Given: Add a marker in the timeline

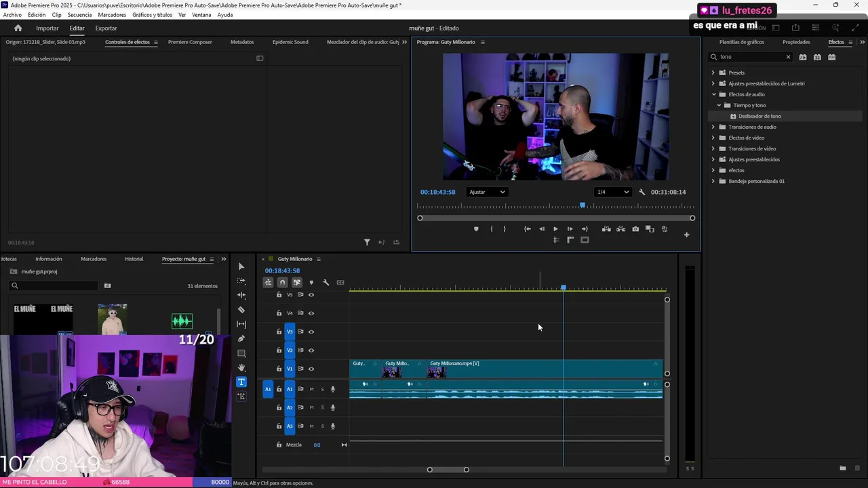Looking at the screenshot, I should [311, 283].
